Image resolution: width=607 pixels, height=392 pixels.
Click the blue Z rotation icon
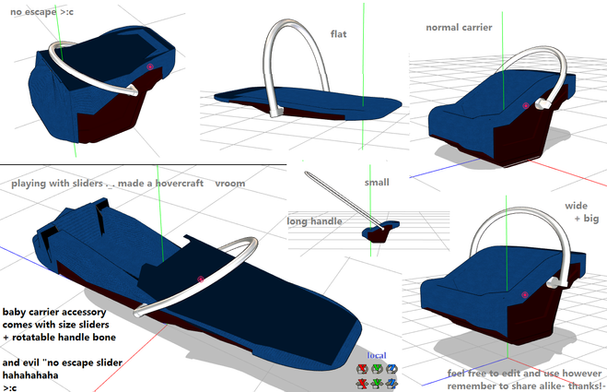391,369
